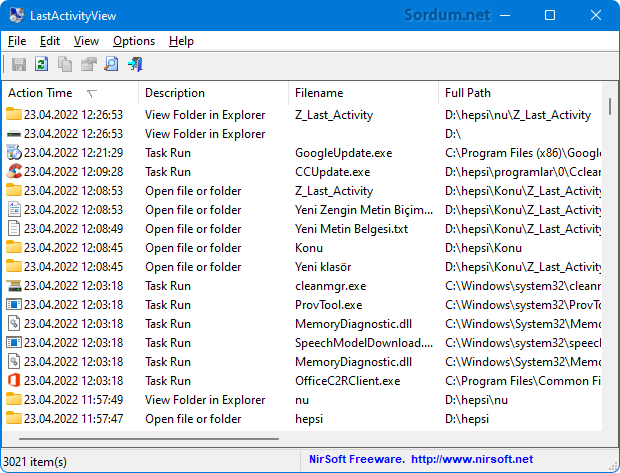Open the Edit menu

[50, 41]
